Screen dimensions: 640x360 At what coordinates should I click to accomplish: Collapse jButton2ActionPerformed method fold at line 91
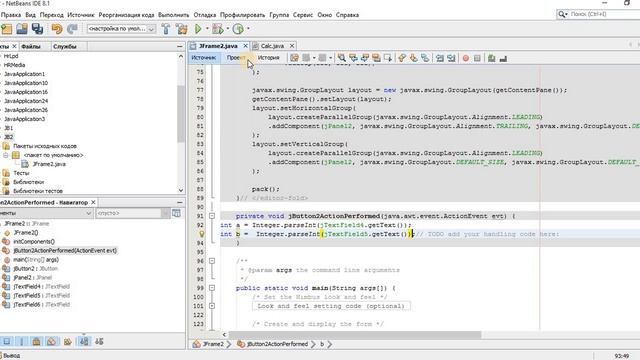212,216
